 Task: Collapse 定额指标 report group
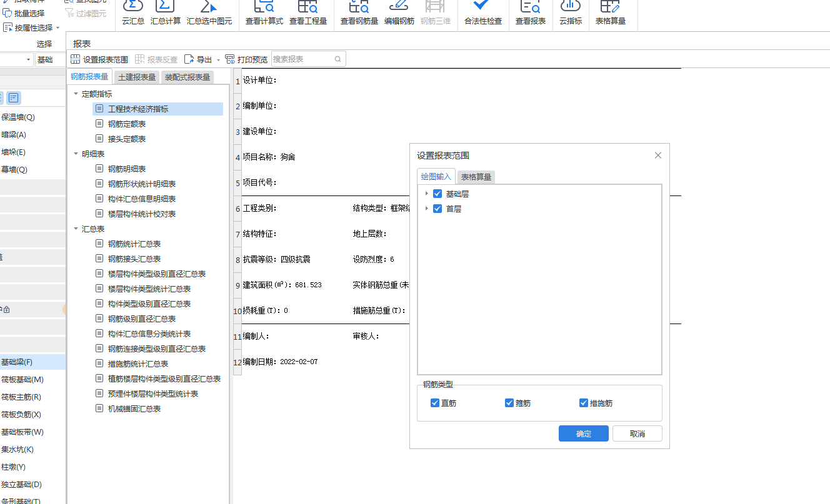click(76, 94)
